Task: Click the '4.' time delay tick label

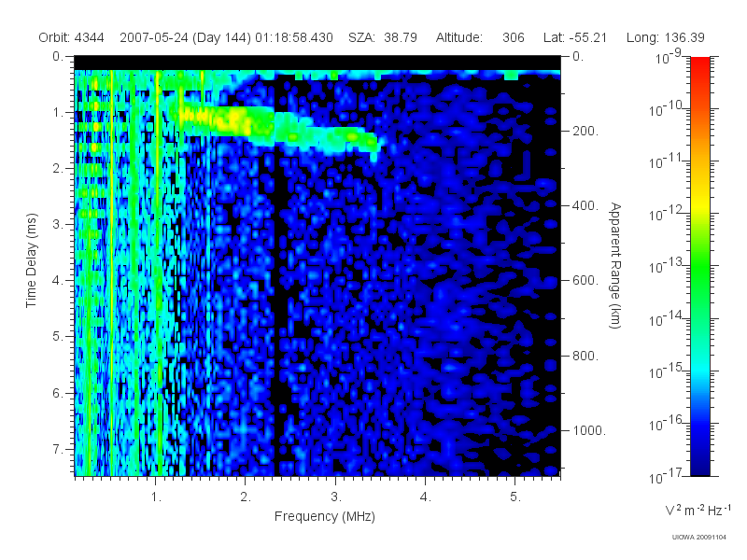Action: pyautogui.click(x=58, y=281)
